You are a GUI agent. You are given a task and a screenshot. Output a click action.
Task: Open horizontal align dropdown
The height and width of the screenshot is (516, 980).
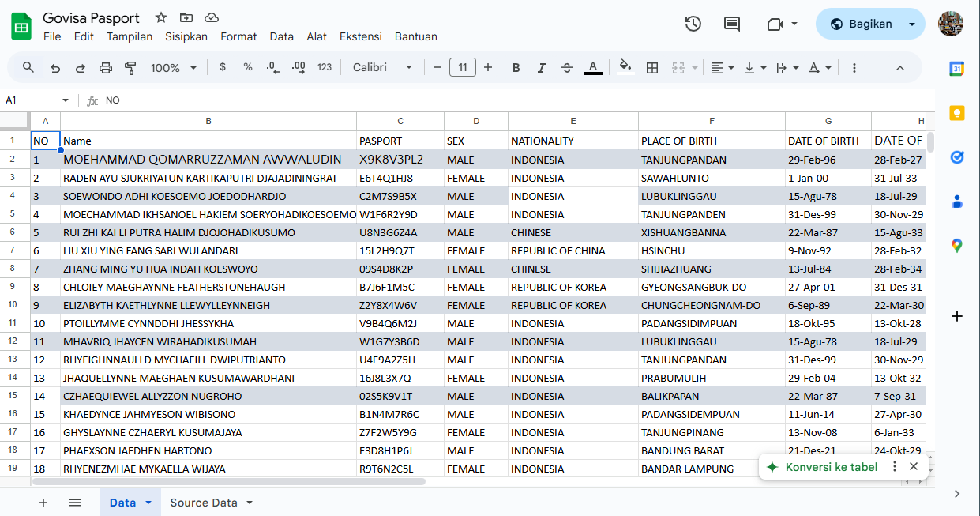point(722,68)
